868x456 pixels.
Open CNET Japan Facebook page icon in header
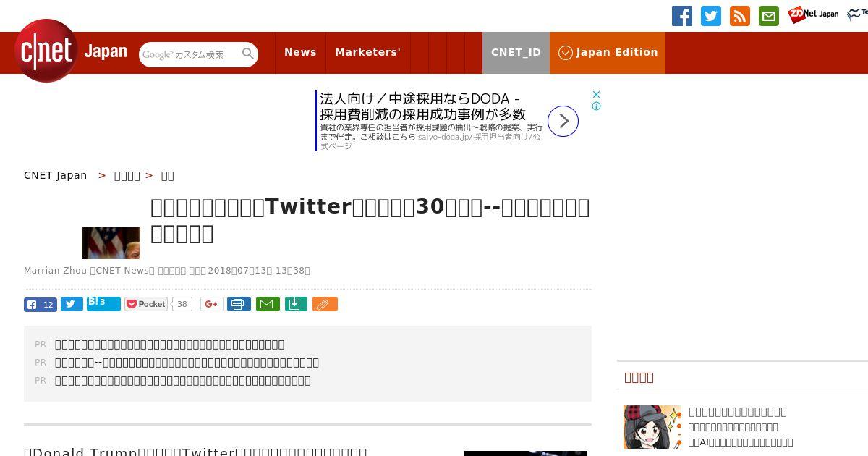click(x=682, y=16)
